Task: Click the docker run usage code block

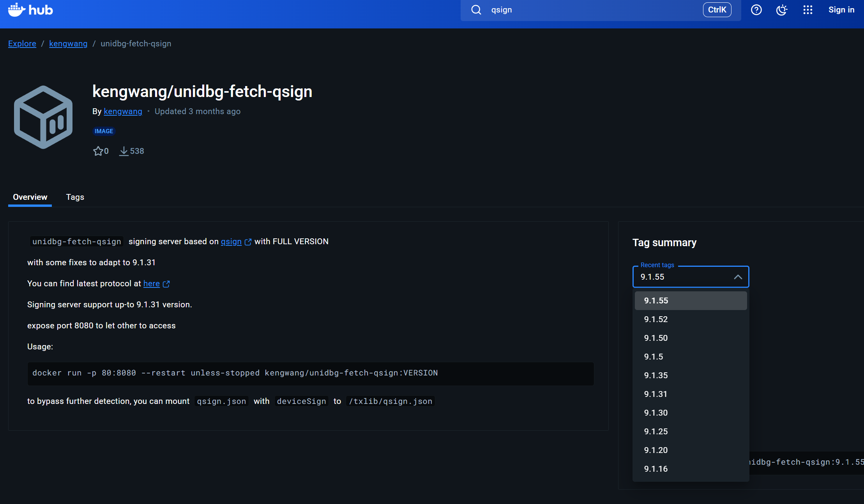Action: (311, 374)
